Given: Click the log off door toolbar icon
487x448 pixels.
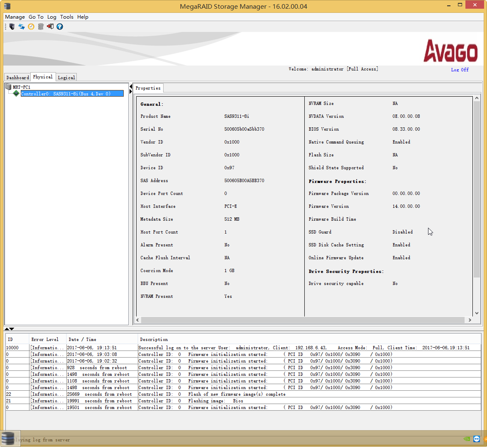Looking at the screenshot, I should click(x=50, y=27).
